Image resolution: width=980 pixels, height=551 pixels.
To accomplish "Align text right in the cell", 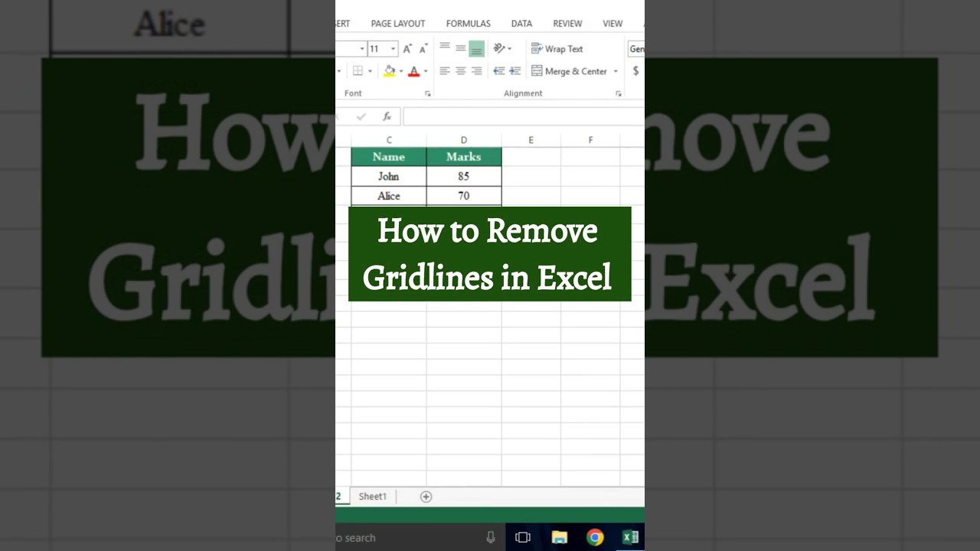I will coord(476,71).
